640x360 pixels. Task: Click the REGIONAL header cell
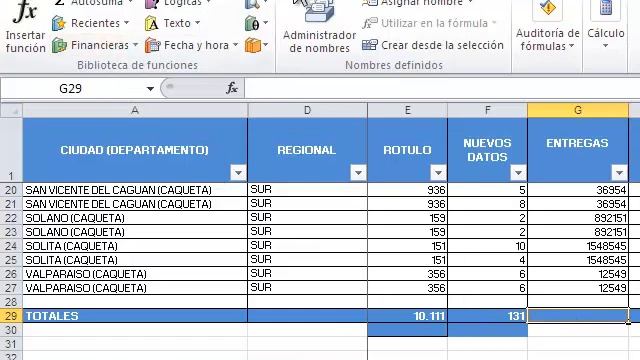307,150
